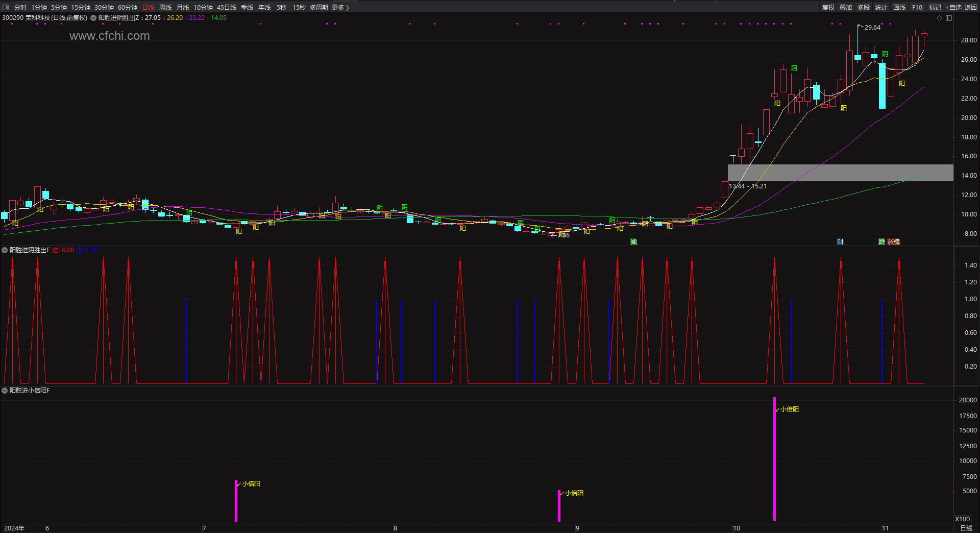This screenshot has width=980, height=533.
Task: Click the 财 financial event marker
Action: tap(840, 241)
